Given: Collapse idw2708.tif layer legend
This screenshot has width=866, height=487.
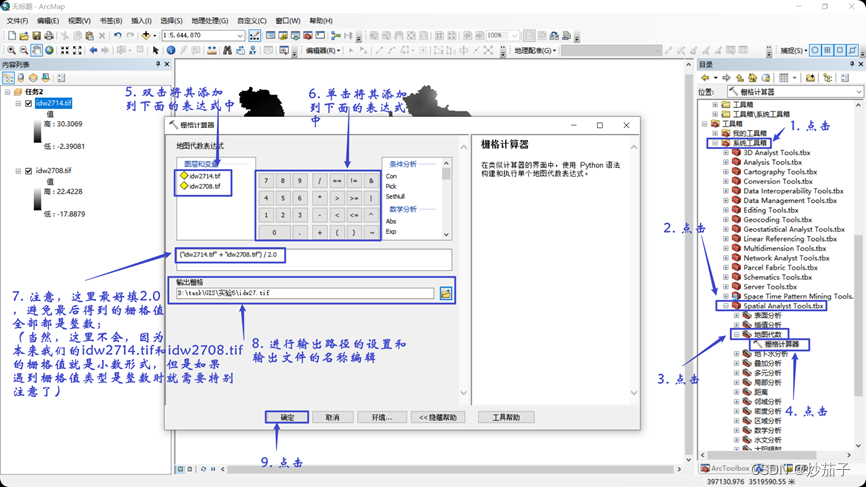Looking at the screenshot, I should coord(18,171).
